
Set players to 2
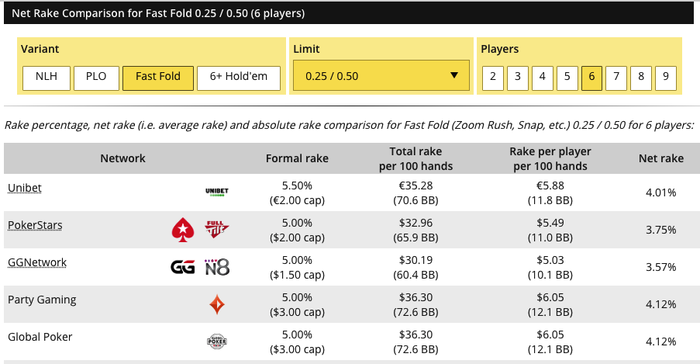(493, 78)
